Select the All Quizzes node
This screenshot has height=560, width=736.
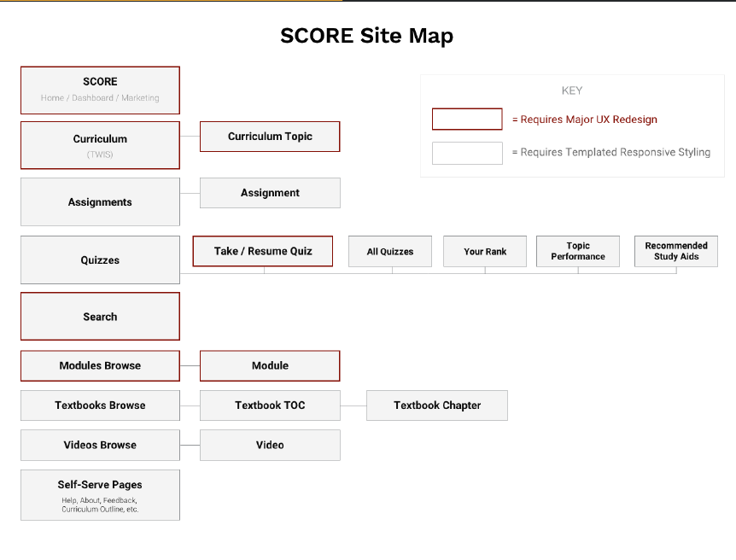390,252
